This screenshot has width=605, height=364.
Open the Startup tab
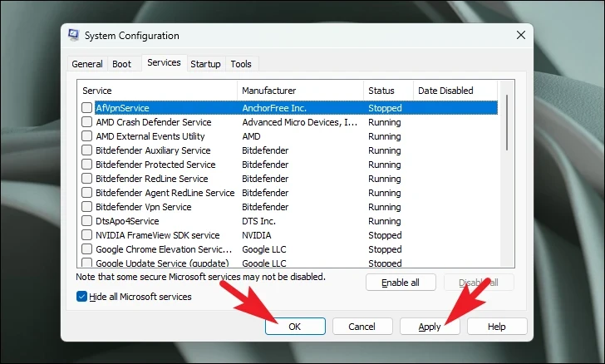(x=205, y=64)
